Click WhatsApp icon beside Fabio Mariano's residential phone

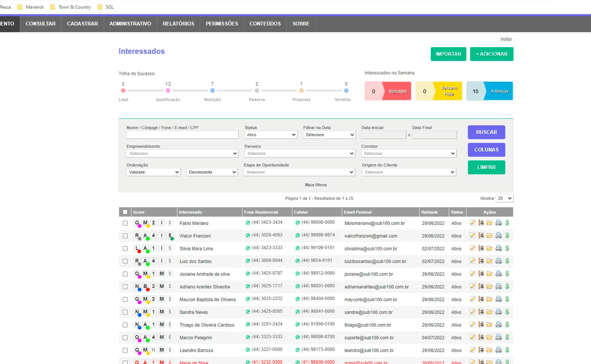(248, 223)
